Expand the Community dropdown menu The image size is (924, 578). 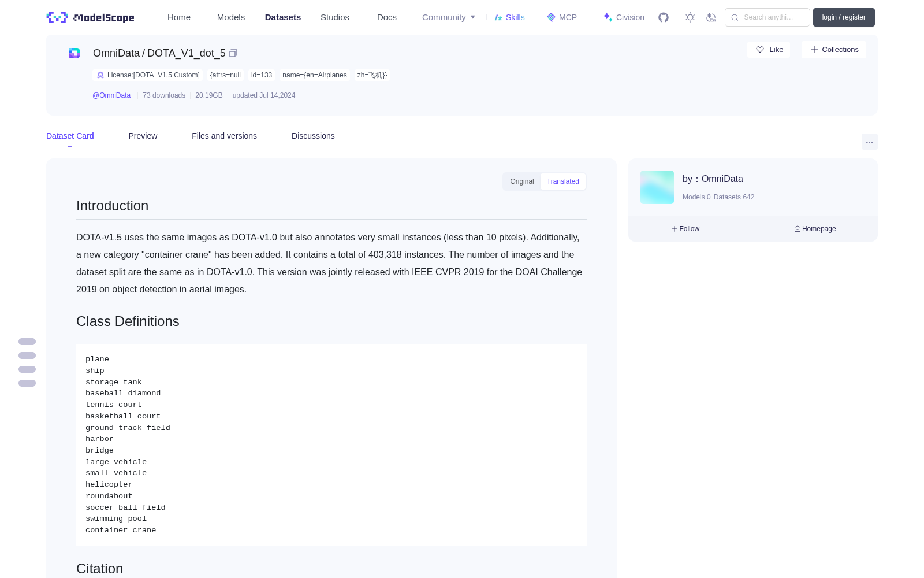coord(449,17)
